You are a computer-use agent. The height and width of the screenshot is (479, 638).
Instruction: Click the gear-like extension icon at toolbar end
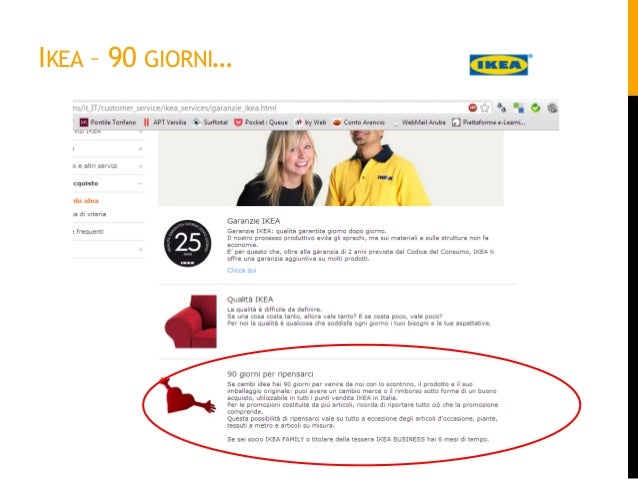552,108
